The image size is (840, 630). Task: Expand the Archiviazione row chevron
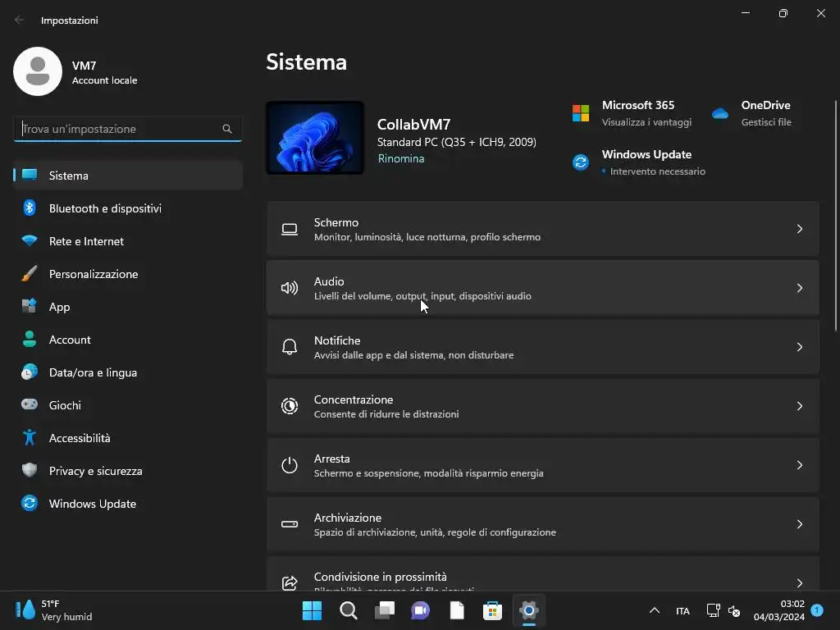pyautogui.click(x=799, y=524)
